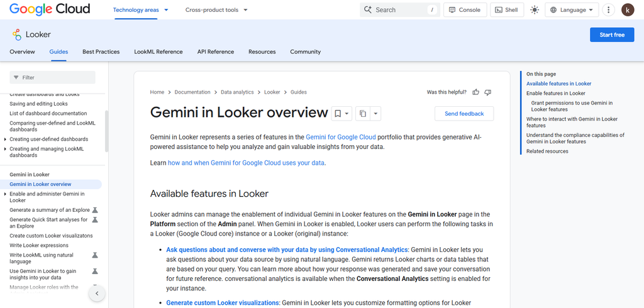
Task: Jump to Understand the compliance capabilities section
Action: 575,138
